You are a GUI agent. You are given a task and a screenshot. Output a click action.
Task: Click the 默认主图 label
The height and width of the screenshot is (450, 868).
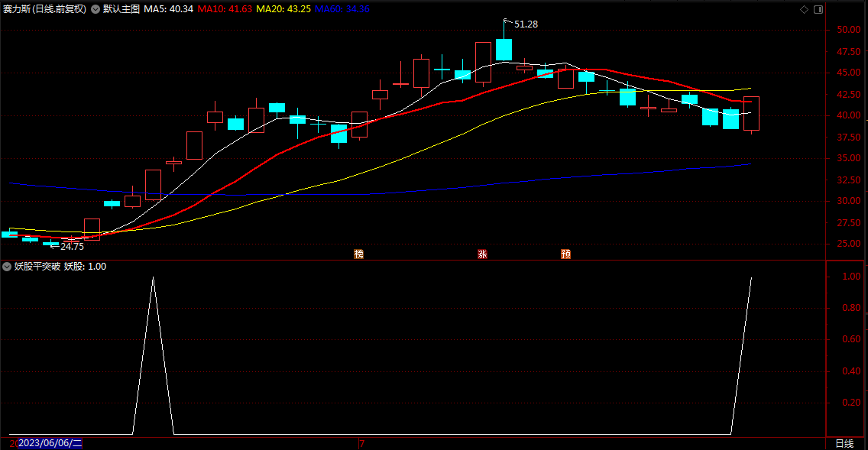click(x=121, y=9)
